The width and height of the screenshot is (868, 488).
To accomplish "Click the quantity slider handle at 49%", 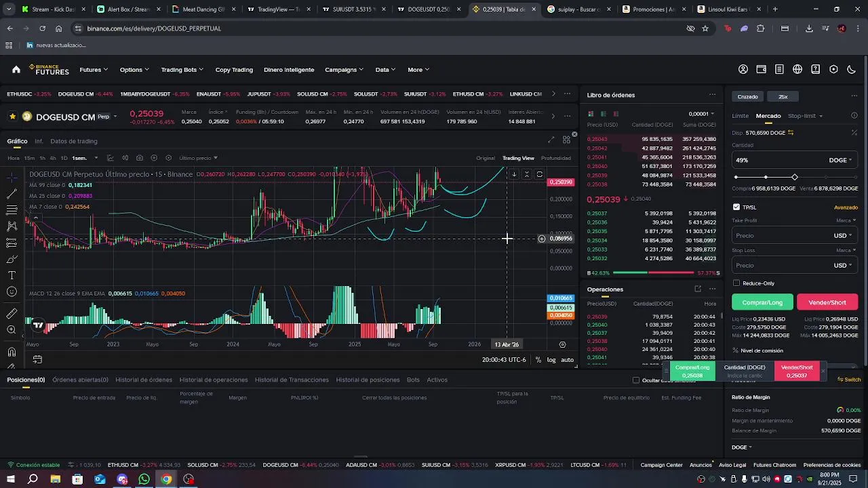I will point(795,177).
